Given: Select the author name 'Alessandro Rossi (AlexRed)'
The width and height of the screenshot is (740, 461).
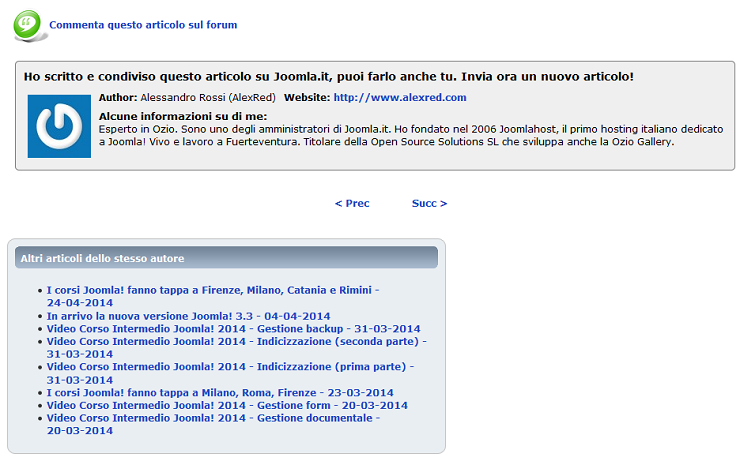Looking at the screenshot, I should (x=208, y=97).
